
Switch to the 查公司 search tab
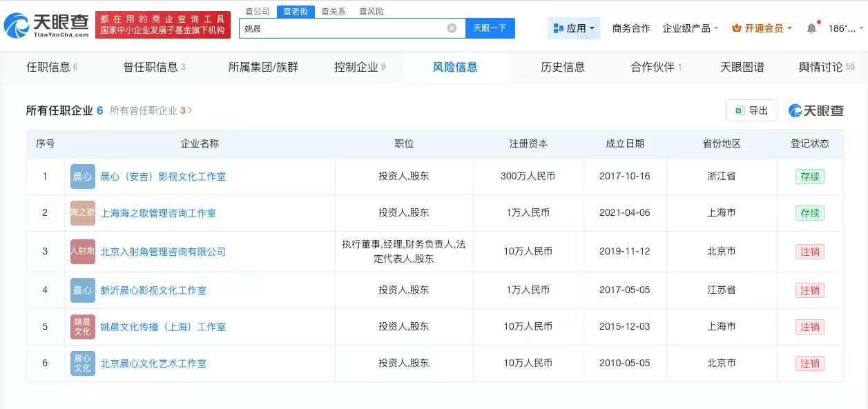click(257, 11)
